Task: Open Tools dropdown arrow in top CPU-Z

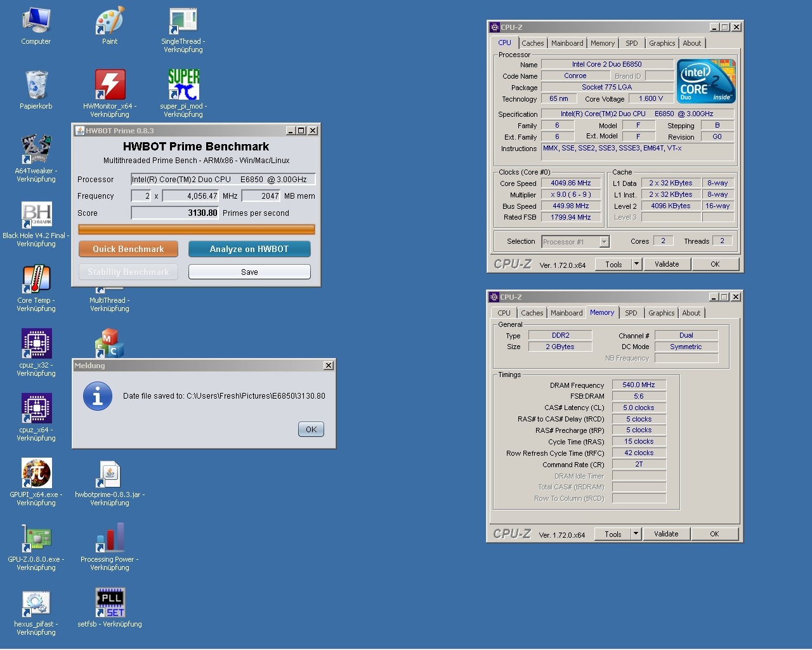Action: click(x=636, y=264)
